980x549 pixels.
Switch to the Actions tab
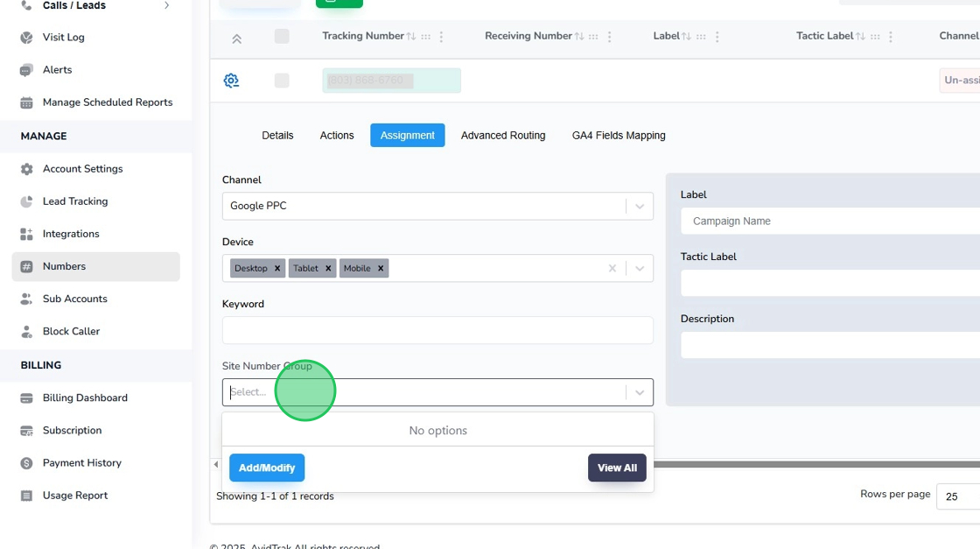coord(337,135)
